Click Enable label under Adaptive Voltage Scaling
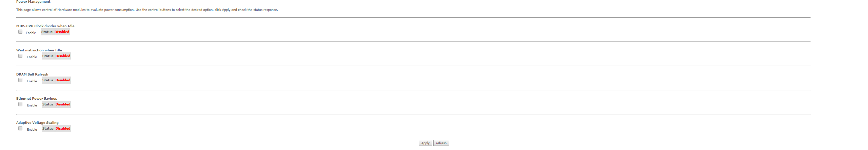 (x=32, y=130)
